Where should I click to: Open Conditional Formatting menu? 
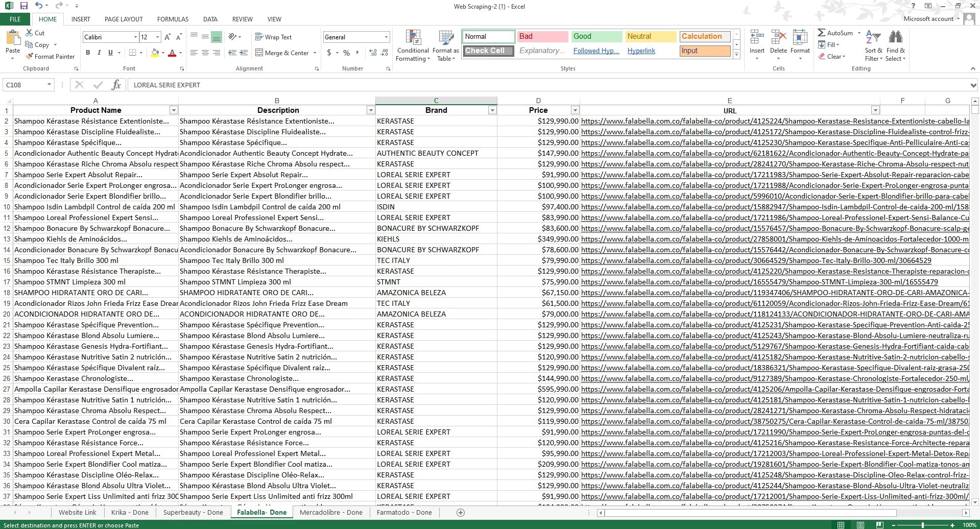(413, 46)
